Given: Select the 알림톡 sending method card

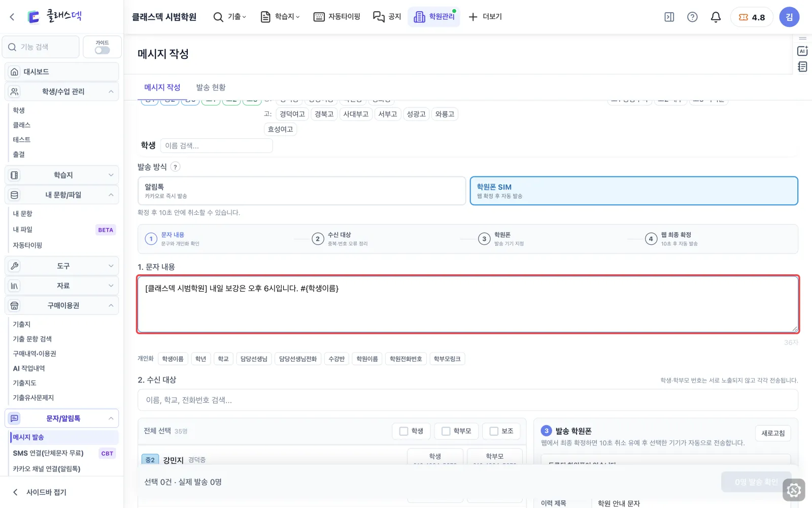Looking at the screenshot, I should click(302, 191).
